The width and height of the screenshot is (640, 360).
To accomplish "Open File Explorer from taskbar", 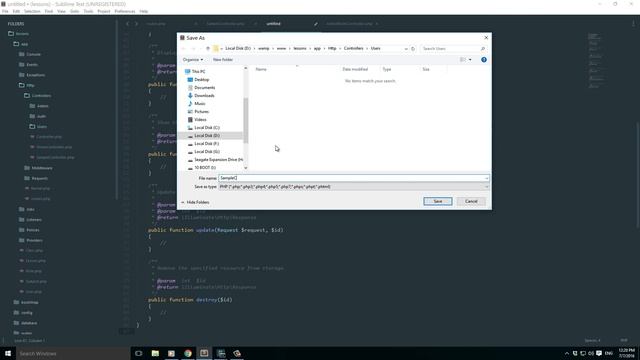I will click(155, 353).
